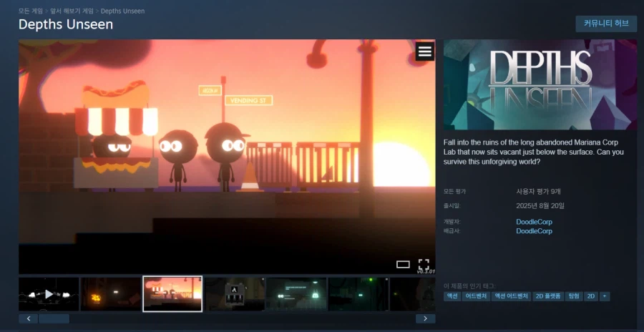Open developer DoodleCorp link
Viewport: 644px width, 332px height.
[x=534, y=222]
